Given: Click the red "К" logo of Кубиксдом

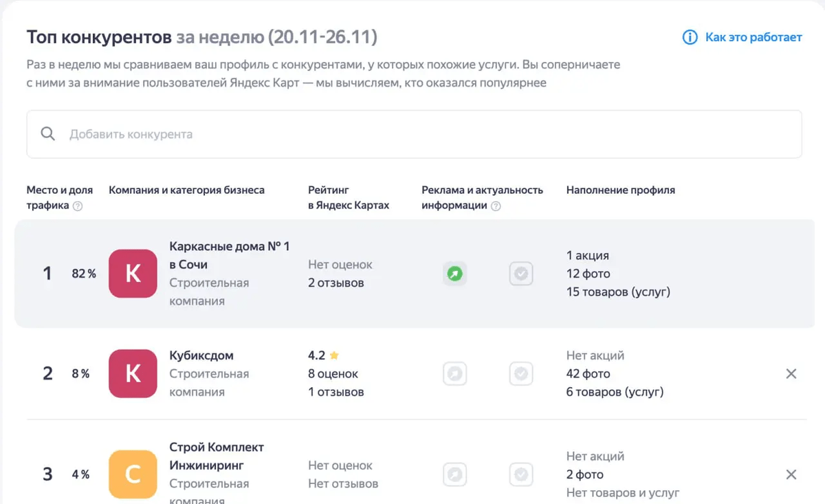Looking at the screenshot, I should click(x=133, y=374).
